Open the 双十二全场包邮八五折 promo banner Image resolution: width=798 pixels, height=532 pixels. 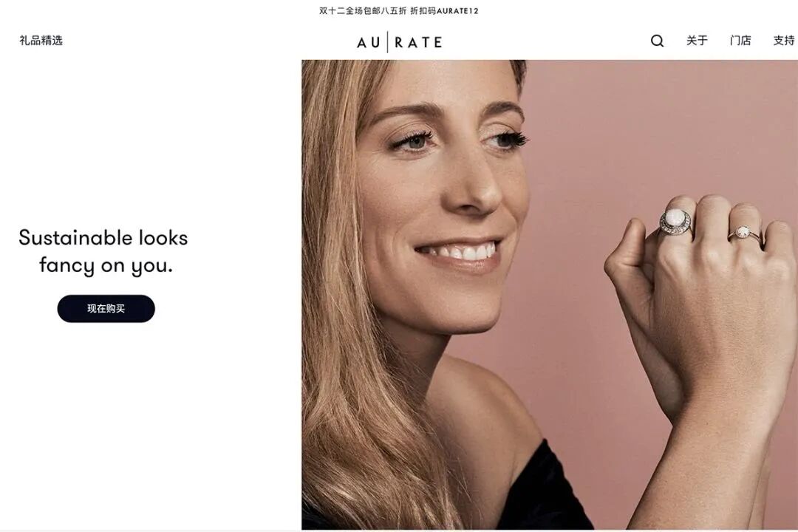coord(362,10)
